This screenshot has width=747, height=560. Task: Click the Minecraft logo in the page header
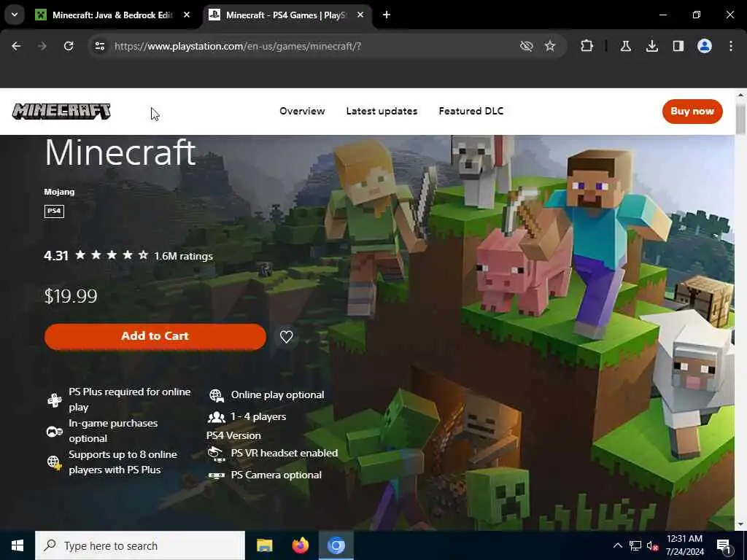(61, 112)
